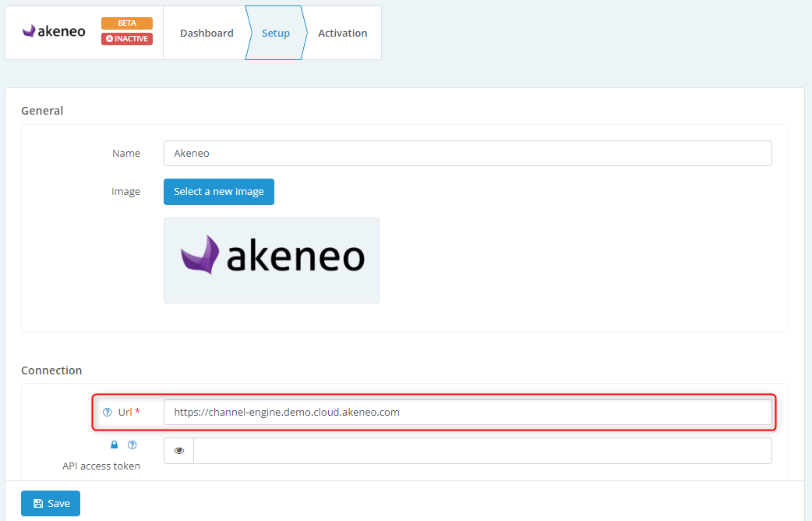Click the Url field label
This screenshot has width=812, height=521.
pos(125,413)
